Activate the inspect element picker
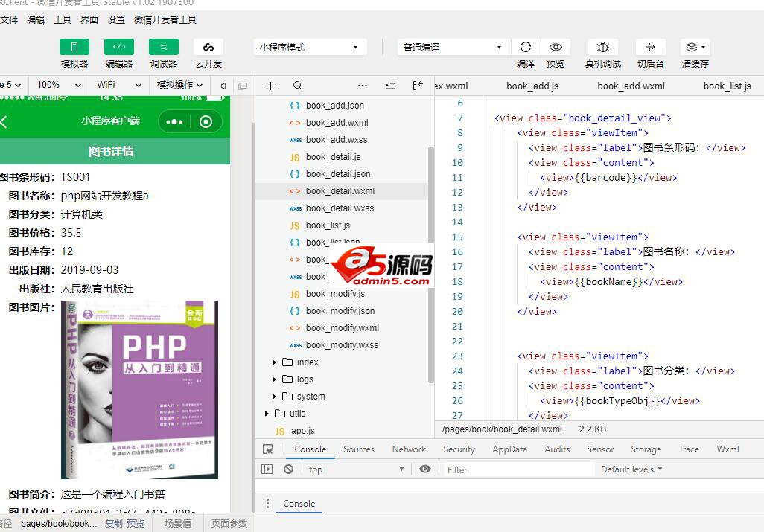Screen dimensions: 764x532 pos(268,449)
